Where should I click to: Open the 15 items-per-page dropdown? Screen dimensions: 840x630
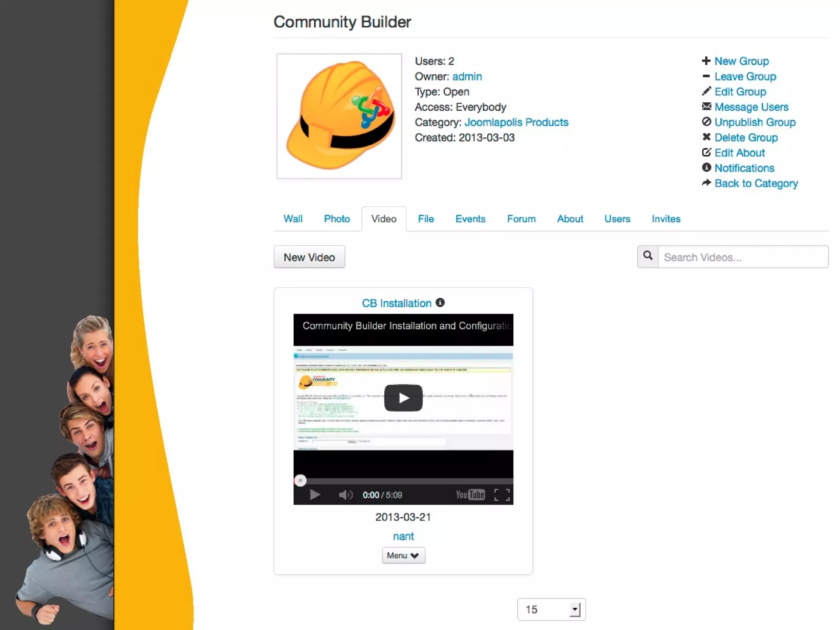tap(551, 609)
